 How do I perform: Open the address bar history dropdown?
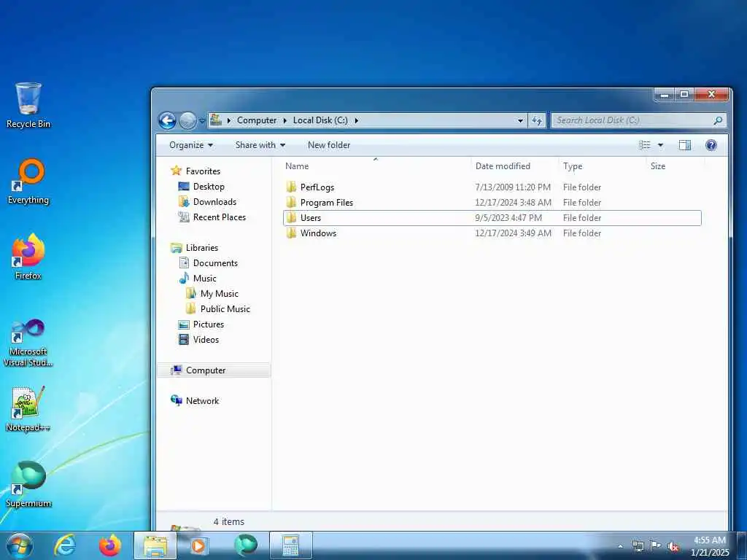[520, 120]
